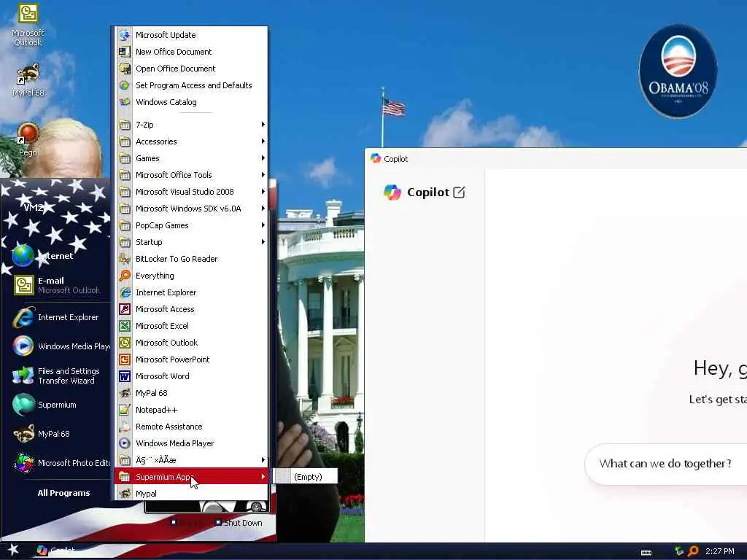Click the Open Office Document icon

point(124,69)
